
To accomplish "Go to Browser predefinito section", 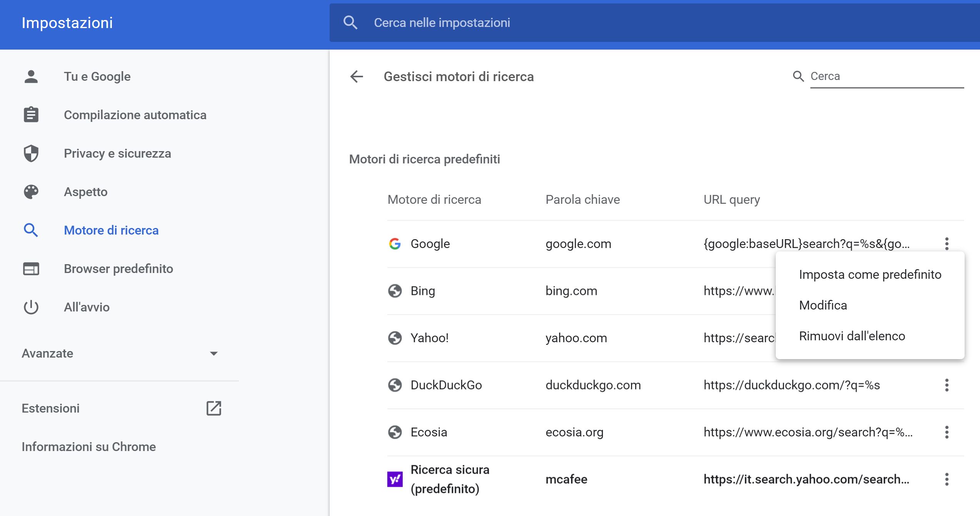I will click(118, 269).
